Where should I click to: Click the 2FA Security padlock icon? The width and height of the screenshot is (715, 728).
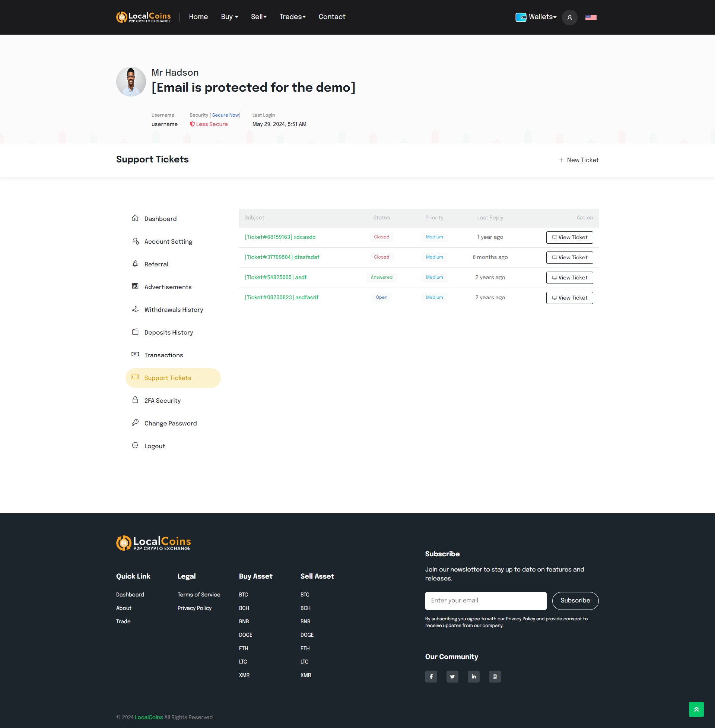135,400
